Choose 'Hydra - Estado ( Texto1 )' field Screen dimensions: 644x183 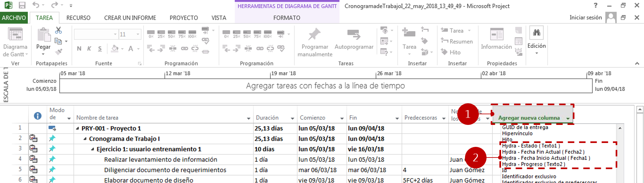pos(531,146)
